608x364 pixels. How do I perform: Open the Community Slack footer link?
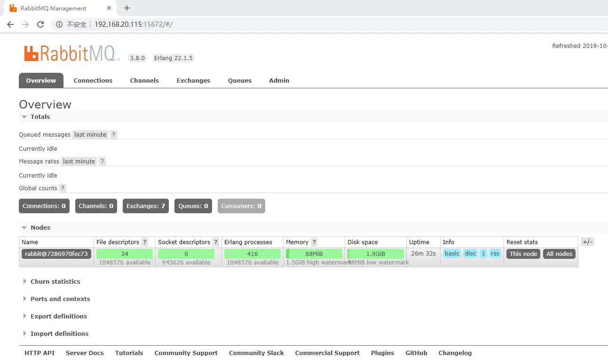256,353
